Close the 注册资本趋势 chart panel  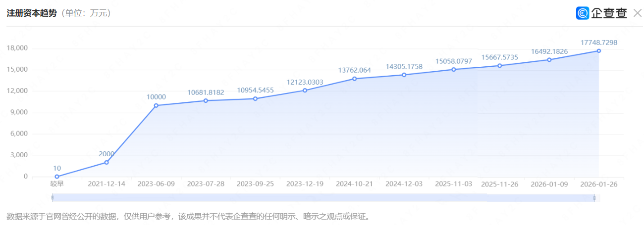point(637,13)
